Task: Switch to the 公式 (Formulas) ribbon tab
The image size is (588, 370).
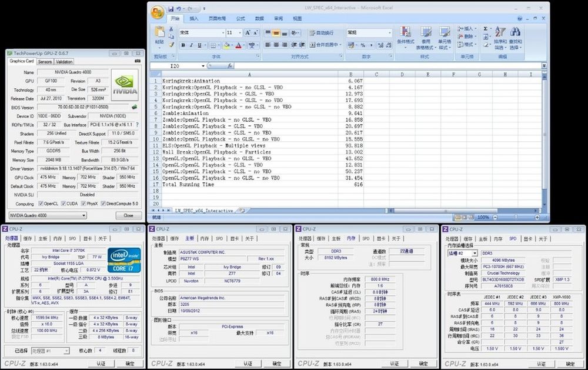Action: click(240, 18)
